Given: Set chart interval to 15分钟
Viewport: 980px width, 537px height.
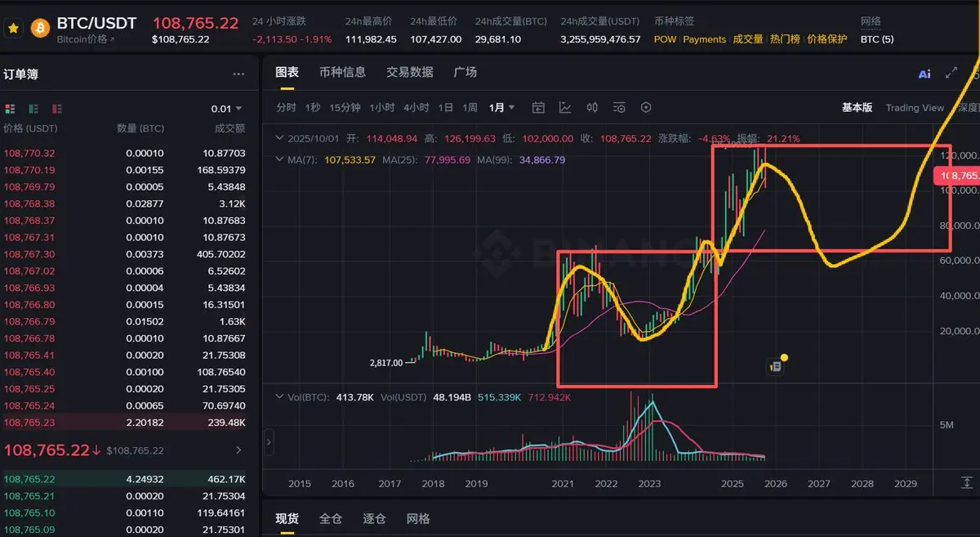Looking at the screenshot, I should (x=345, y=107).
